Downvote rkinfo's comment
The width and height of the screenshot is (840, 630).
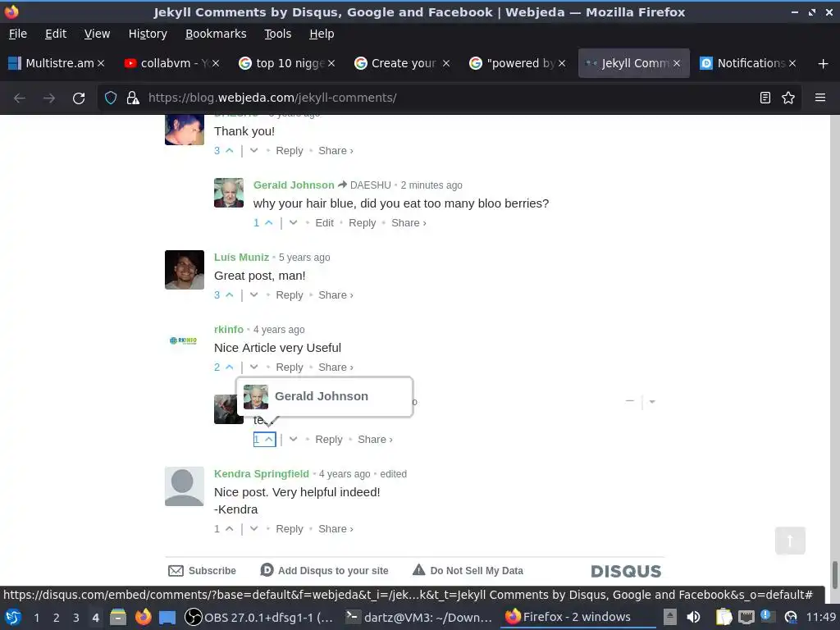click(254, 367)
